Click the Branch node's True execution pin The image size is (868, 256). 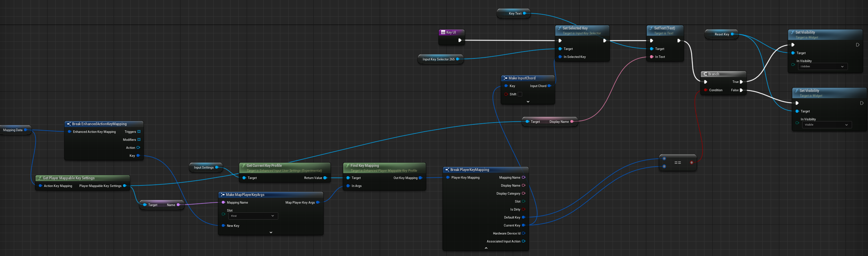pyautogui.click(x=741, y=82)
